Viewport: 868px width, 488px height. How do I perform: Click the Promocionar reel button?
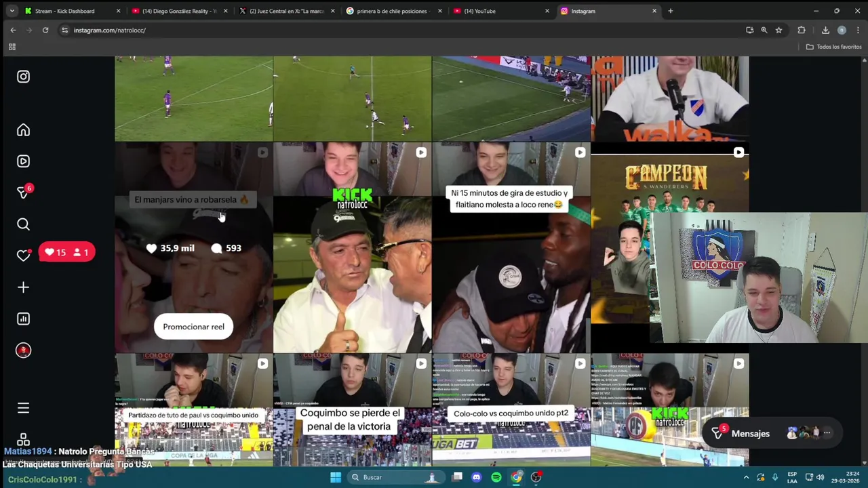click(x=193, y=327)
